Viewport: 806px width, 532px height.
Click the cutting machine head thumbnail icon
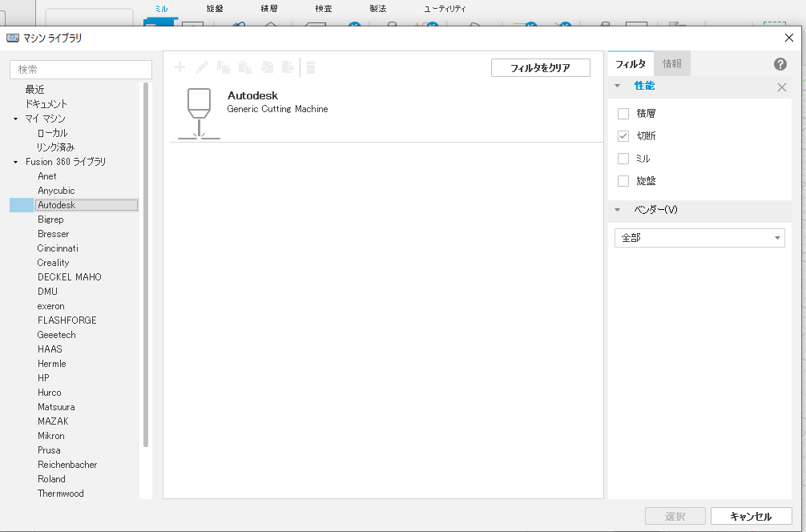coord(199,114)
